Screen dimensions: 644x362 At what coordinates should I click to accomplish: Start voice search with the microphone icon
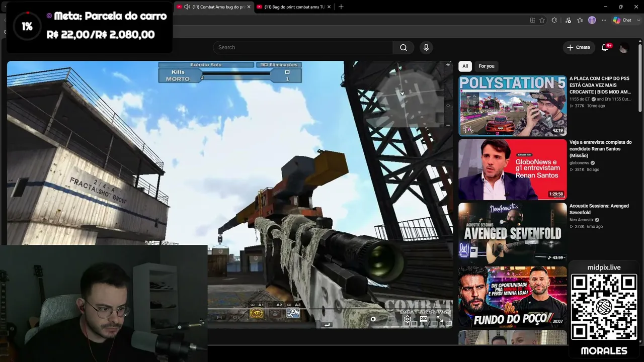pos(426,47)
